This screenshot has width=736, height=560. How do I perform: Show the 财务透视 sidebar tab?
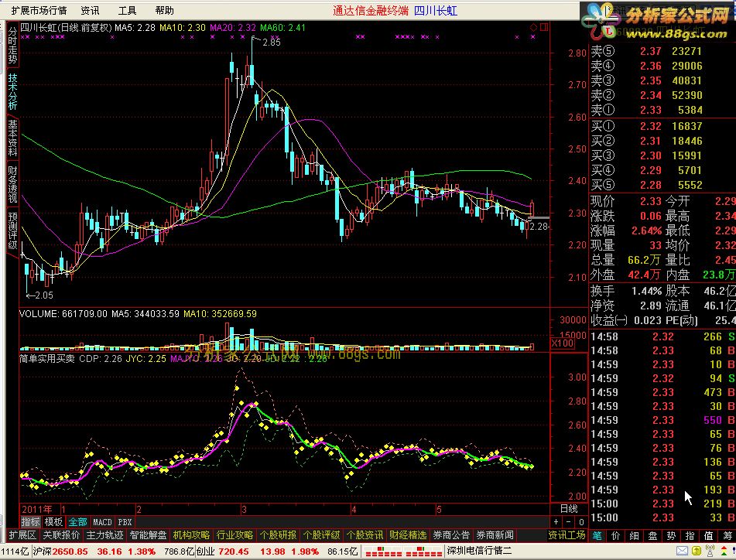tap(12, 184)
